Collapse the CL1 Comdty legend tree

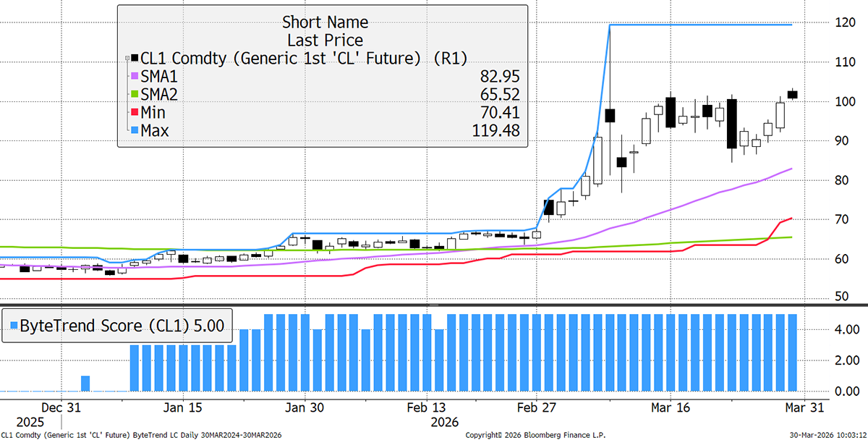pyautogui.click(x=127, y=56)
